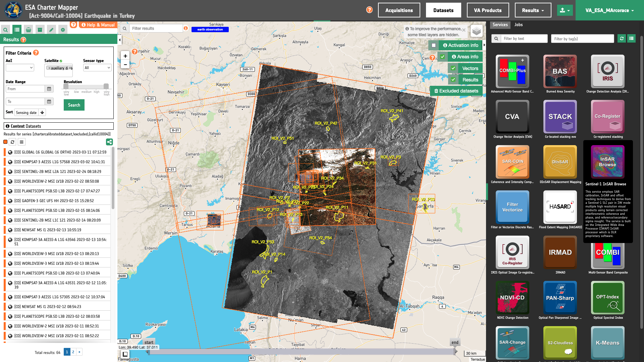Viewport: 644px width, 362px height.
Task: Launch the Co-Register stacking service
Action: click(607, 116)
